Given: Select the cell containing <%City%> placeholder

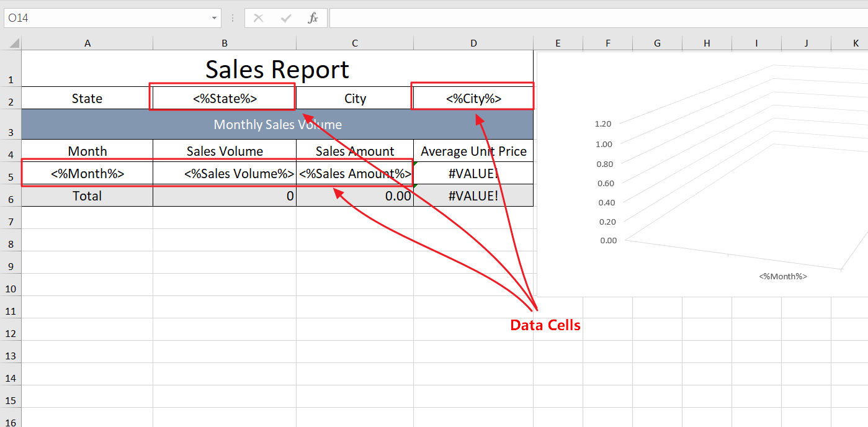Looking at the screenshot, I should pos(472,97).
